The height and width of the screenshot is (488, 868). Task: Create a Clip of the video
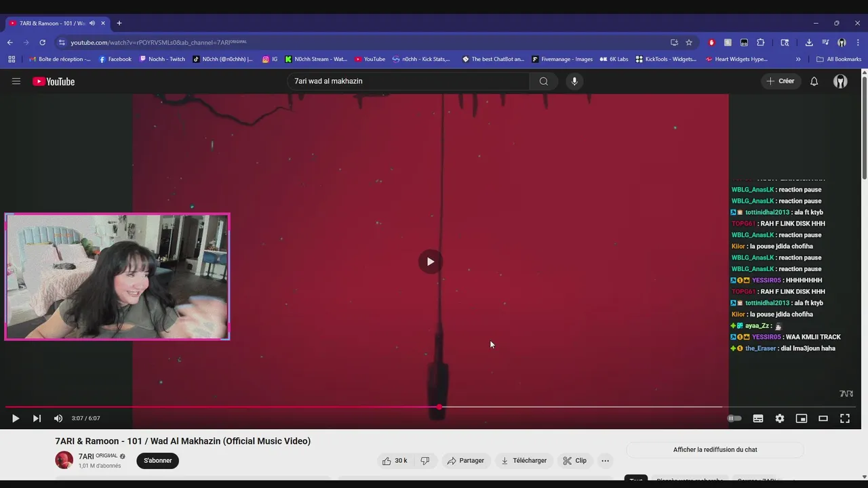tap(574, 461)
